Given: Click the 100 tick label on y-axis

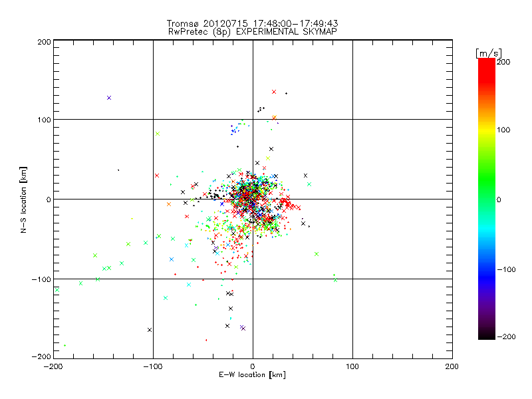Looking at the screenshot, I should [x=44, y=120].
